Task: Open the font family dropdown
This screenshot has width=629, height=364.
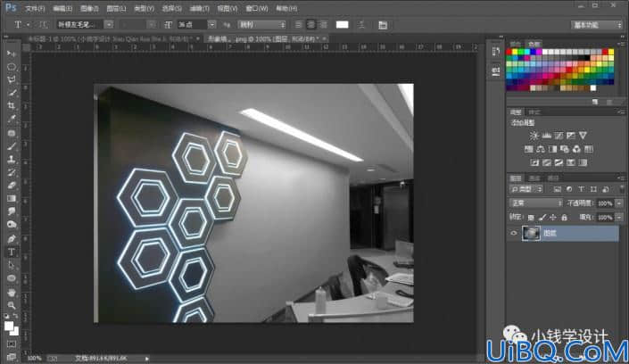Action: pyautogui.click(x=109, y=25)
